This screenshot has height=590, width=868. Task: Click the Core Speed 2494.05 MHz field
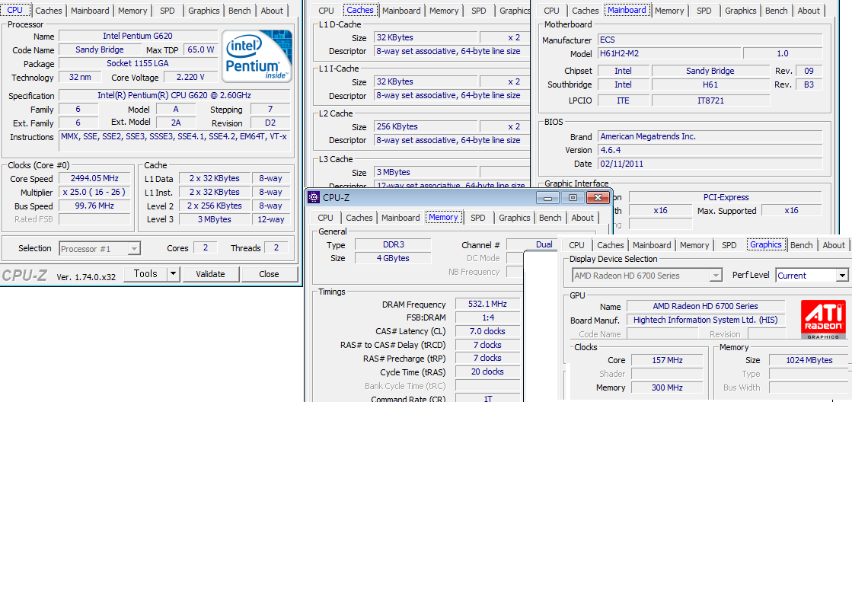pos(94,179)
